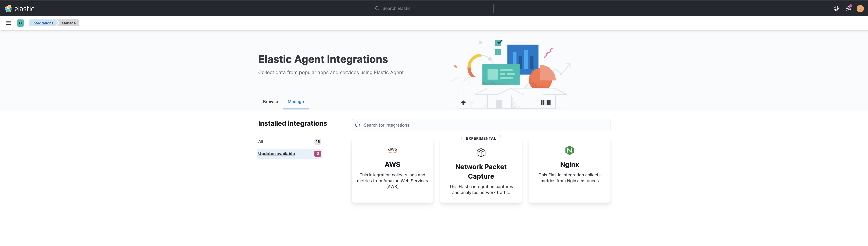The image size is (868, 246).
Task: Open the help menu icon
Action: coord(836,8)
